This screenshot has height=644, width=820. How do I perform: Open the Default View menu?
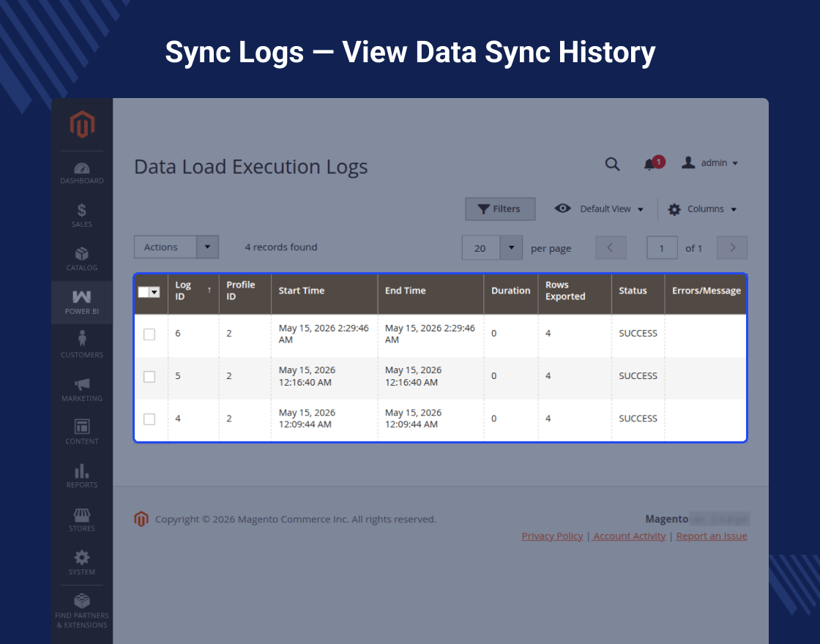point(599,209)
